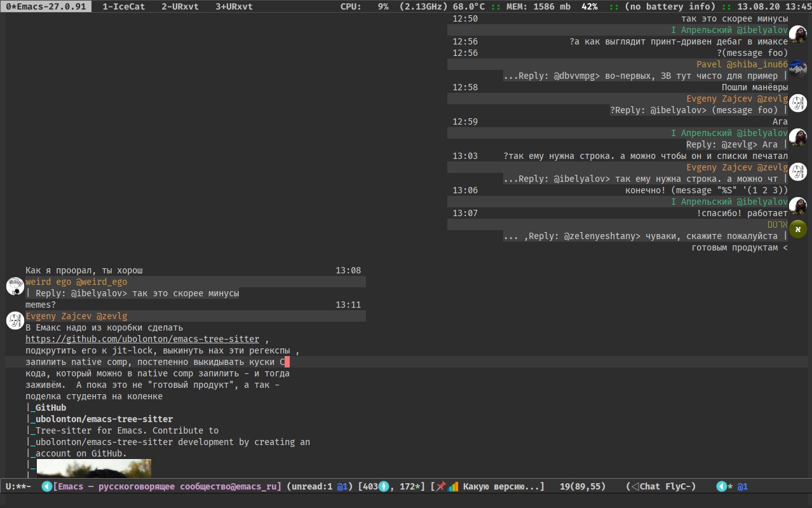Click Evgeny Zajcev avatar beside the 12:59 message
Screen dimensions: 812x508
click(798, 104)
